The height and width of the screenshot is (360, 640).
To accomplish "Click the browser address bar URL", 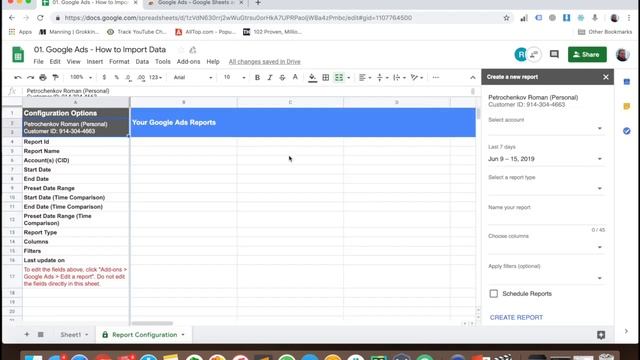I will (238, 18).
